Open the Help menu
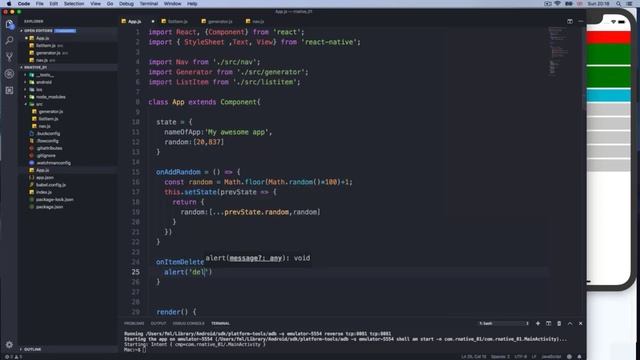Screen dimensions: 640x360 (192, 4)
